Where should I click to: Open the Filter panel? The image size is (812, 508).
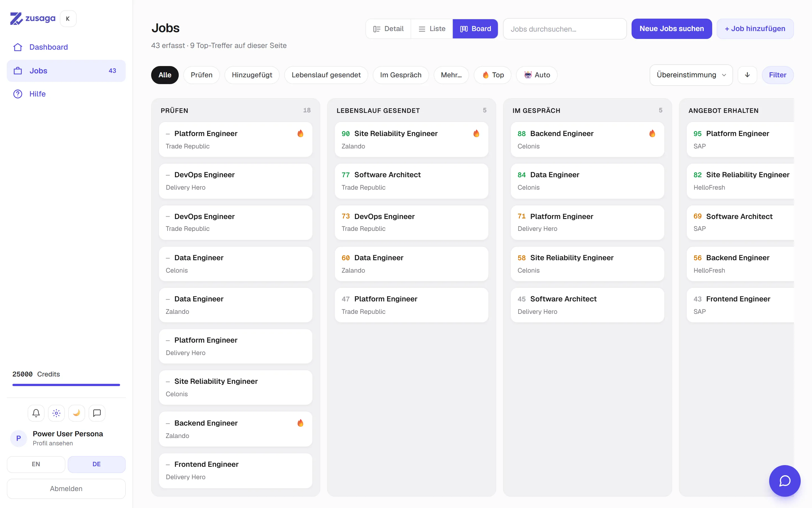[777, 75]
